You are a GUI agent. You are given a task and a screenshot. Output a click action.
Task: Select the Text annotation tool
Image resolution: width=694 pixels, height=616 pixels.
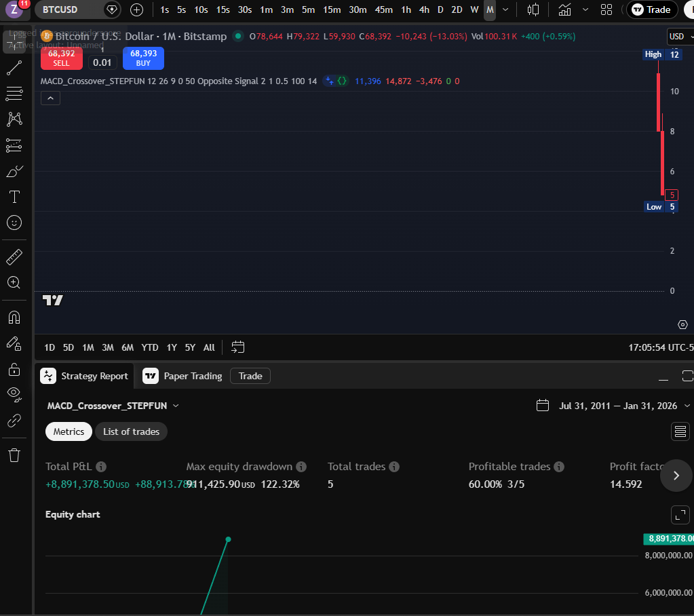(x=14, y=197)
